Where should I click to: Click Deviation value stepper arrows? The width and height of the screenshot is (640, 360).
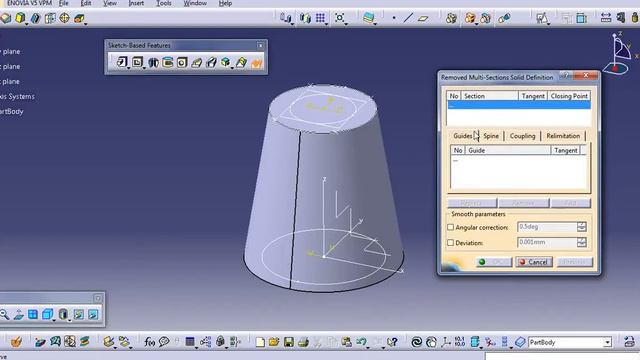[582, 242]
